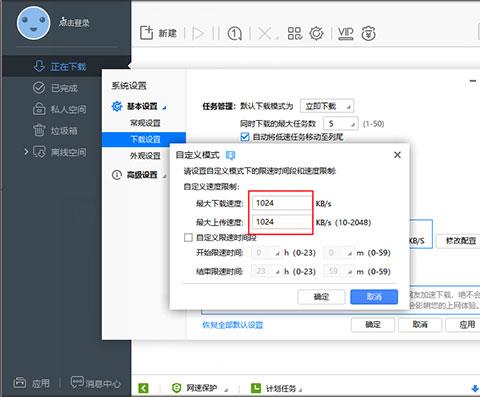The width and height of the screenshot is (480, 397).
Task: Click 取消 in the system settings window
Action: coord(420,324)
